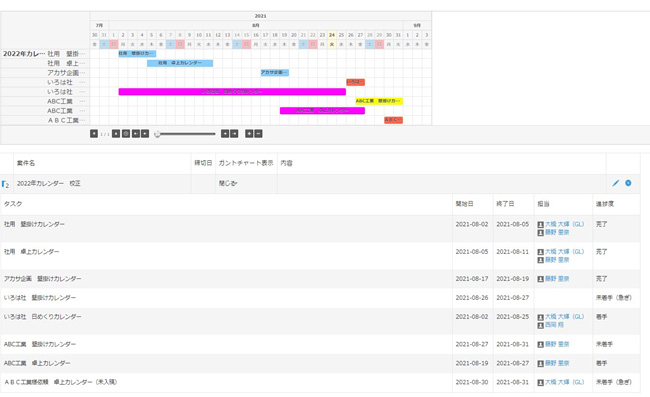Image resolution: width=650 pixels, height=397 pixels.
Task: Zoom in the Gantt chart with plus button
Action: click(249, 134)
